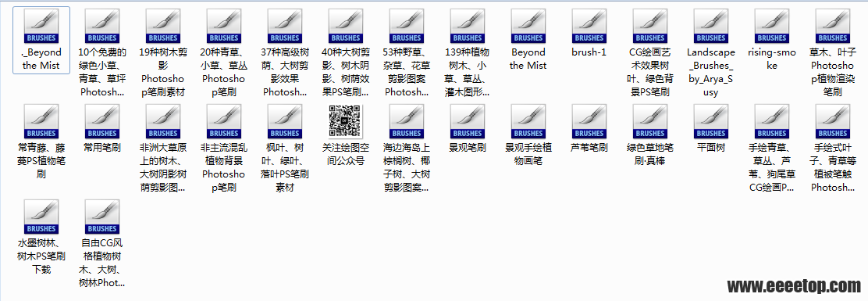
Task: Click the file name text 'rising-smoke'
Action: (x=772, y=59)
